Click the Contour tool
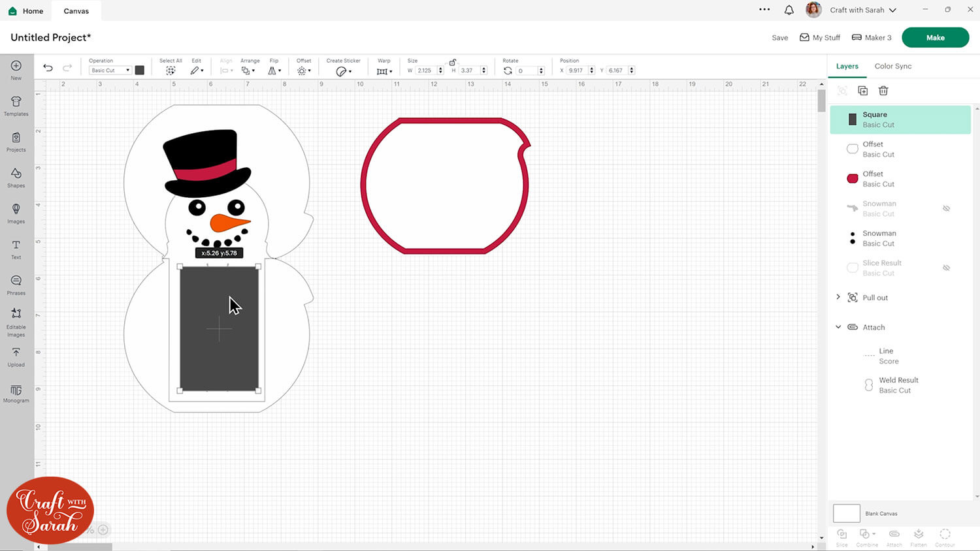 click(x=945, y=537)
